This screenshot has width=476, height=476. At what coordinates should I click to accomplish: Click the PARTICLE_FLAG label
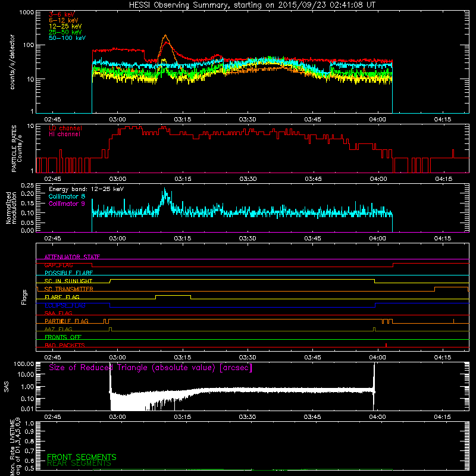67,321
